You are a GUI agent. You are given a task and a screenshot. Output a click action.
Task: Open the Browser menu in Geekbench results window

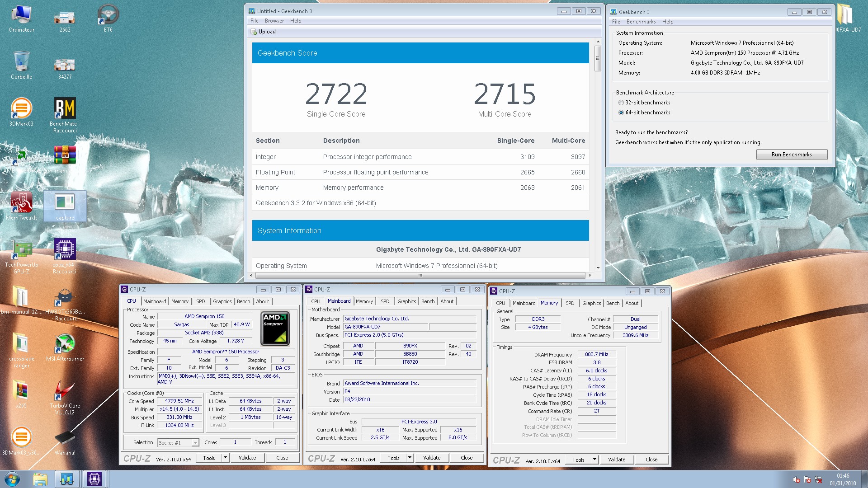[x=274, y=21]
